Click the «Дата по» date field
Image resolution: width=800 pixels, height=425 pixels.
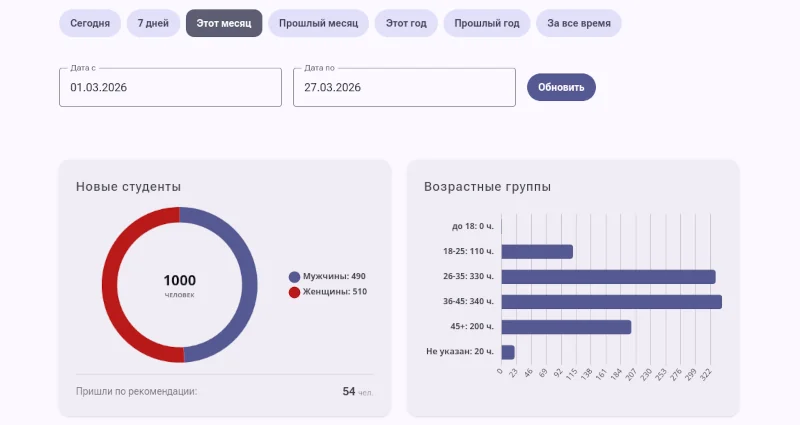(404, 87)
